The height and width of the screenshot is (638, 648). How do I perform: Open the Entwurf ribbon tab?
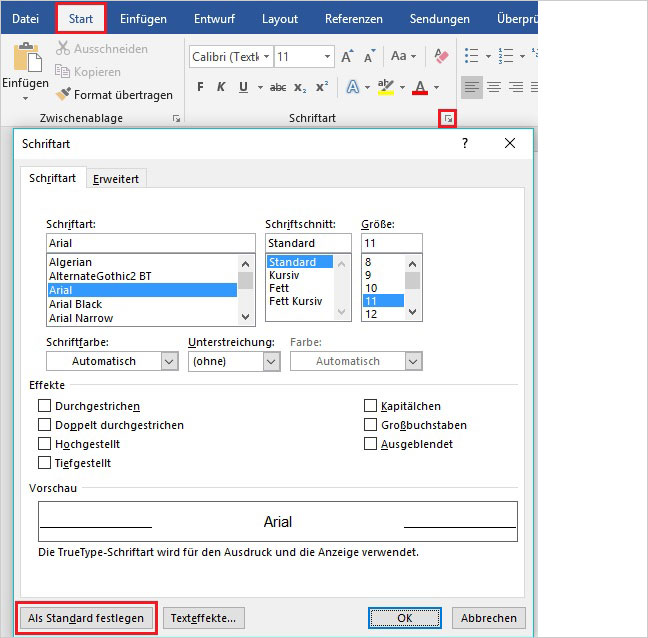point(214,19)
